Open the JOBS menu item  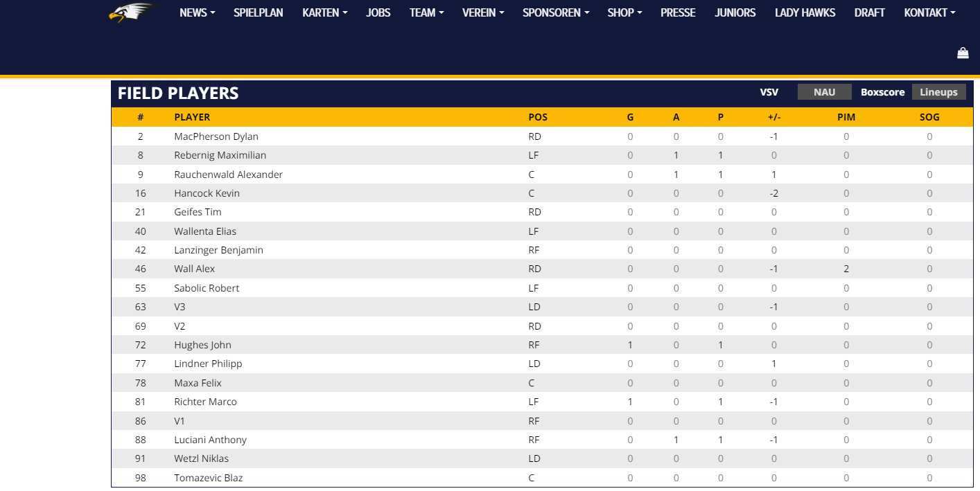[378, 12]
